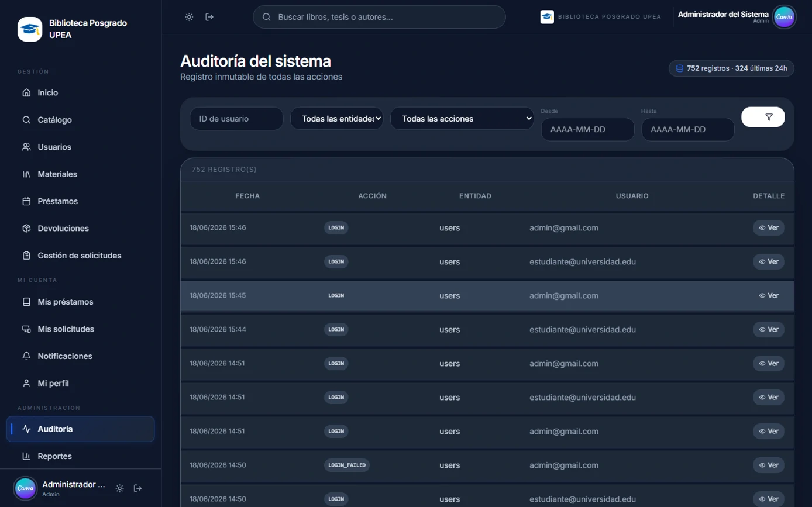
Task: Click the Reportes bar chart icon
Action: pyautogui.click(x=26, y=456)
